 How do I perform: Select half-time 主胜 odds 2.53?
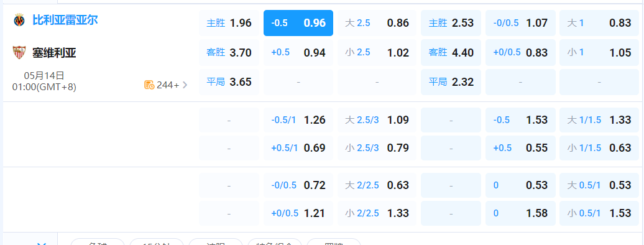tap(451, 23)
